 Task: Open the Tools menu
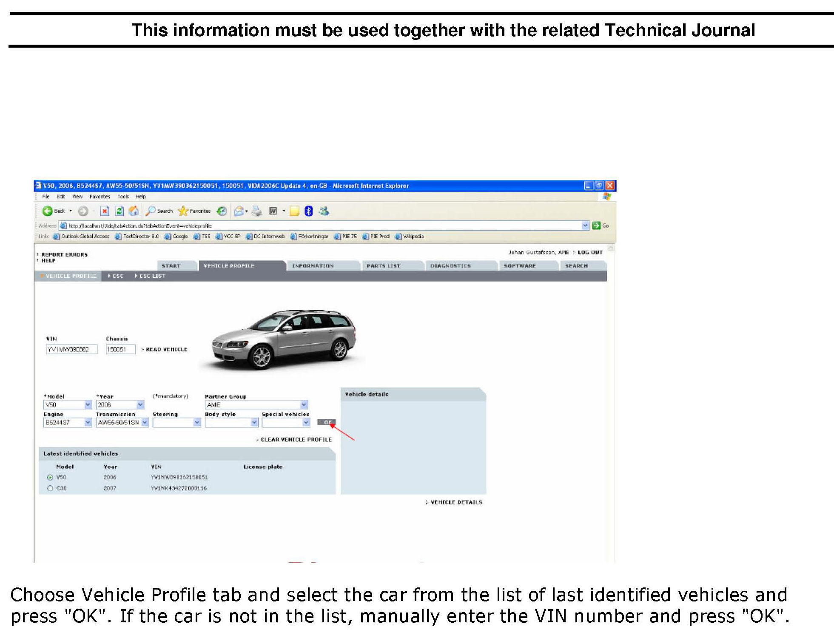coord(123,197)
